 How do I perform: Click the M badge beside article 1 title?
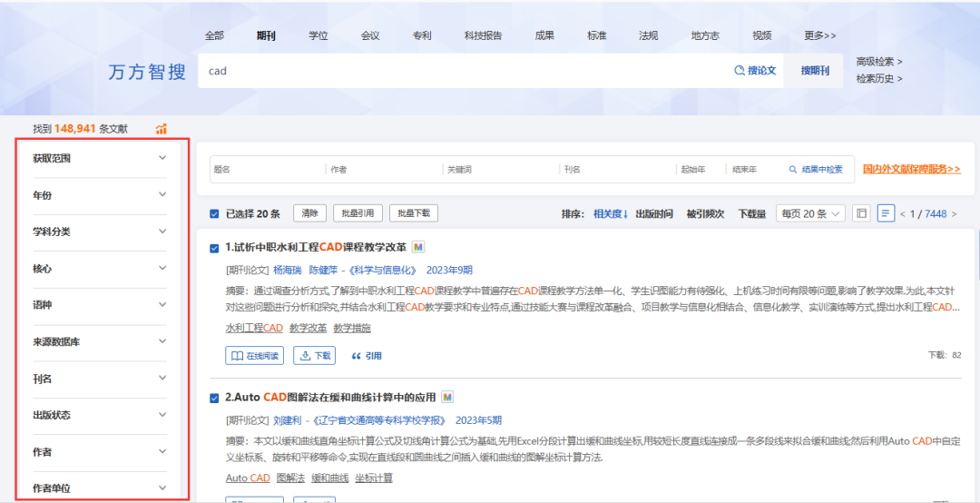tap(418, 247)
